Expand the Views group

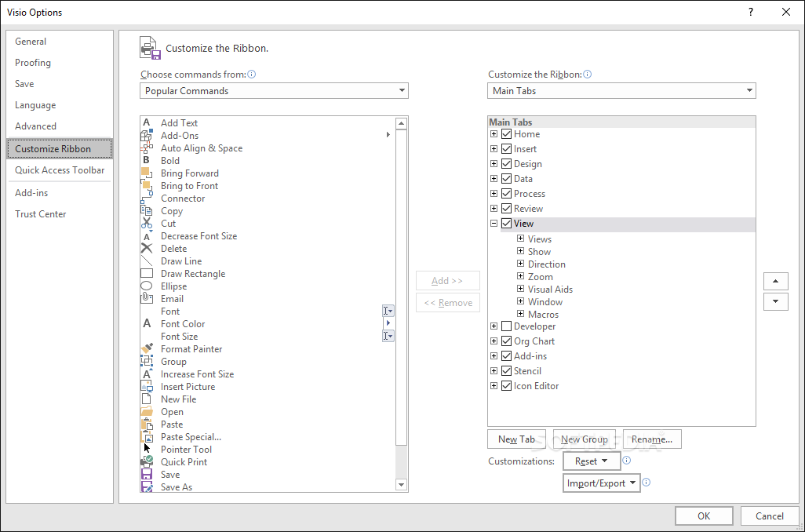(520, 239)
